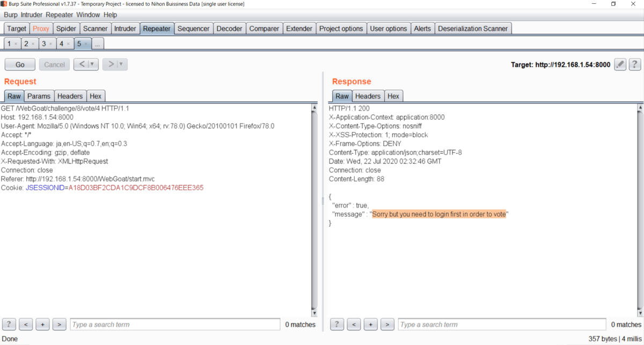Show request Raw view
Viewport: 644px width, 345px height.
(14, 96)
